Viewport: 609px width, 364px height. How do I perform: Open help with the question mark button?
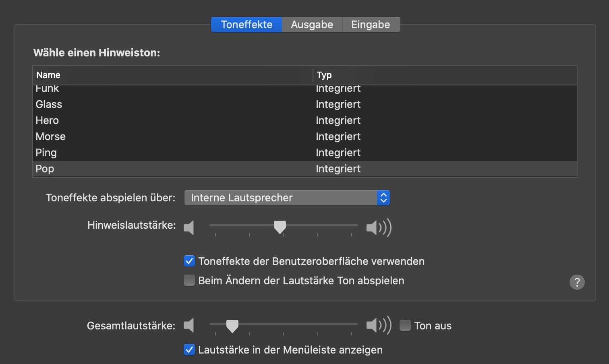tap(577, 282)
